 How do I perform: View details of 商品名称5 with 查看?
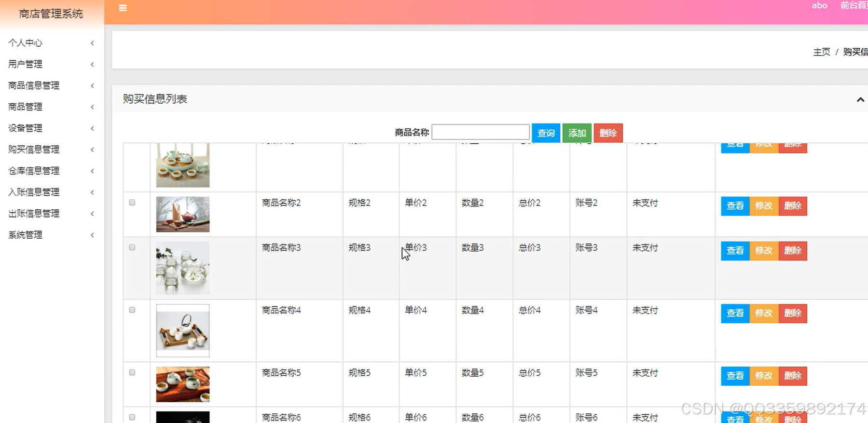click(x=735, y=376)
